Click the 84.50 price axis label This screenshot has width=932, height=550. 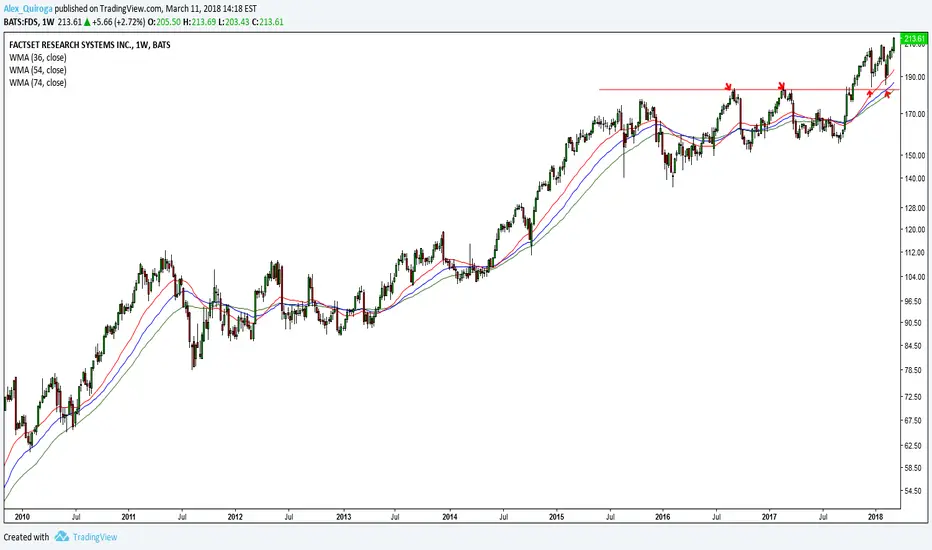(x=913, y=345)
